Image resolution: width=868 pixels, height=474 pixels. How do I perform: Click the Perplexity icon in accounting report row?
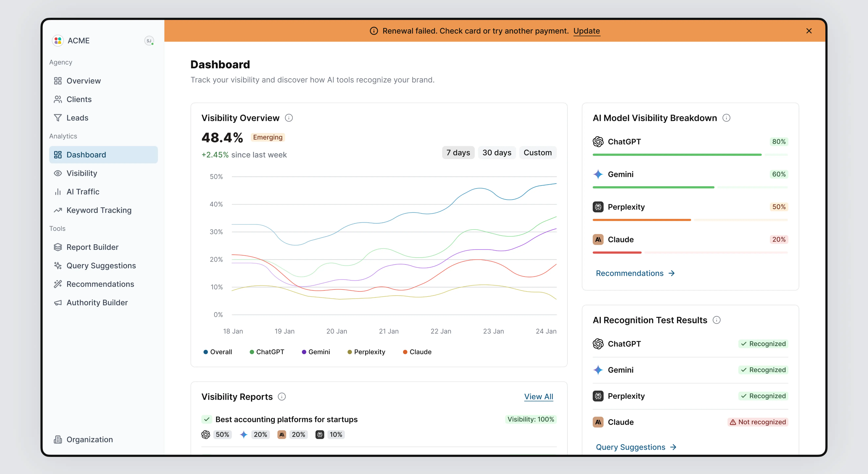[319, 435]
